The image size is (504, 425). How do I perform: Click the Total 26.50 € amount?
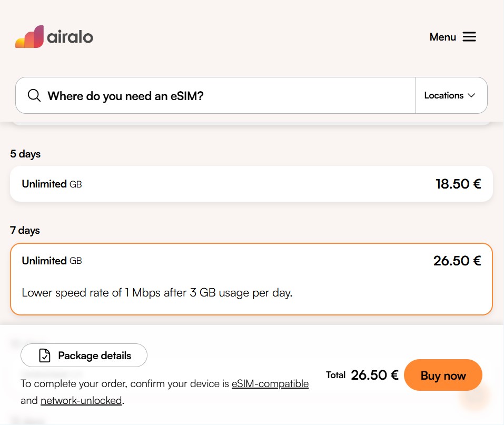374,375
